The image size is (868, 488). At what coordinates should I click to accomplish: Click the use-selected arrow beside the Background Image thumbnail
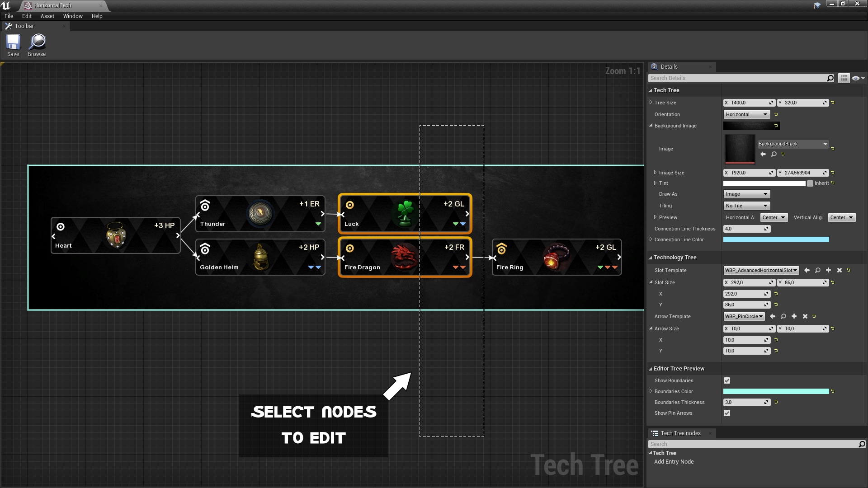[x=763, y=154]
